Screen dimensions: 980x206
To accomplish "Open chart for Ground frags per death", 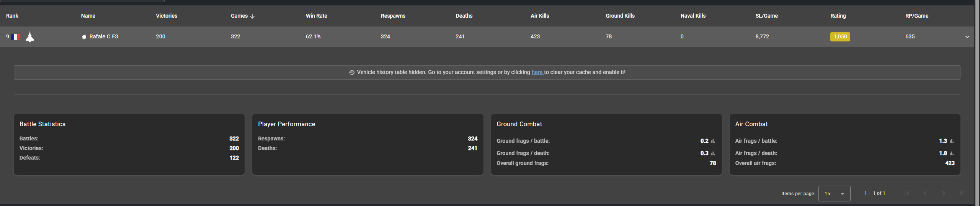I will [713, 153].
